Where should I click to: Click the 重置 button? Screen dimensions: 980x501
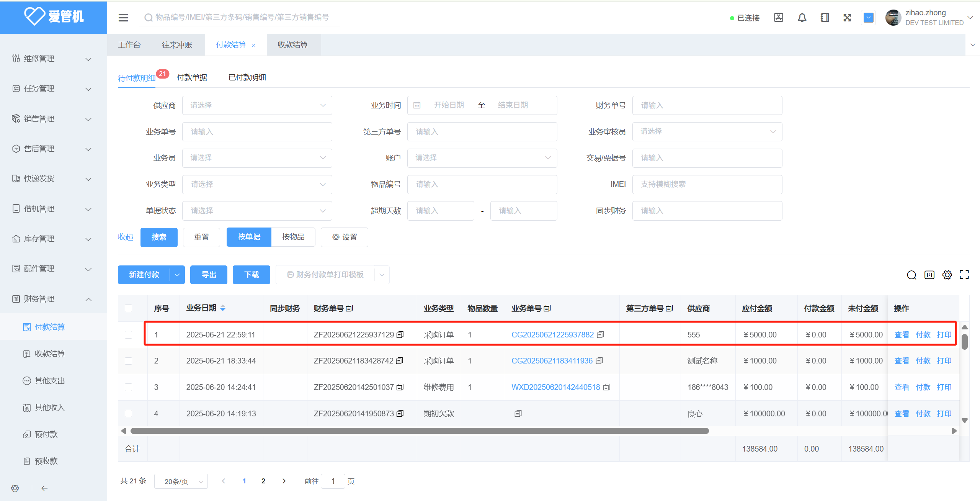pos(201,237)
